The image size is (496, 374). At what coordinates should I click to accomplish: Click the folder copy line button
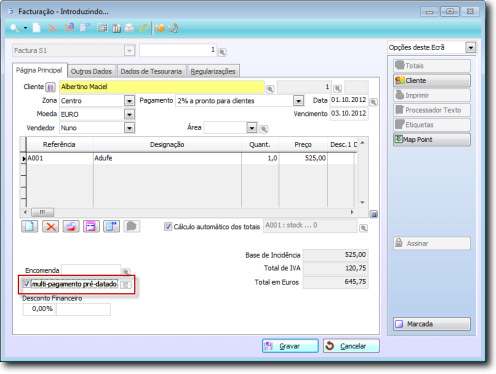click(x=71, y=227)
